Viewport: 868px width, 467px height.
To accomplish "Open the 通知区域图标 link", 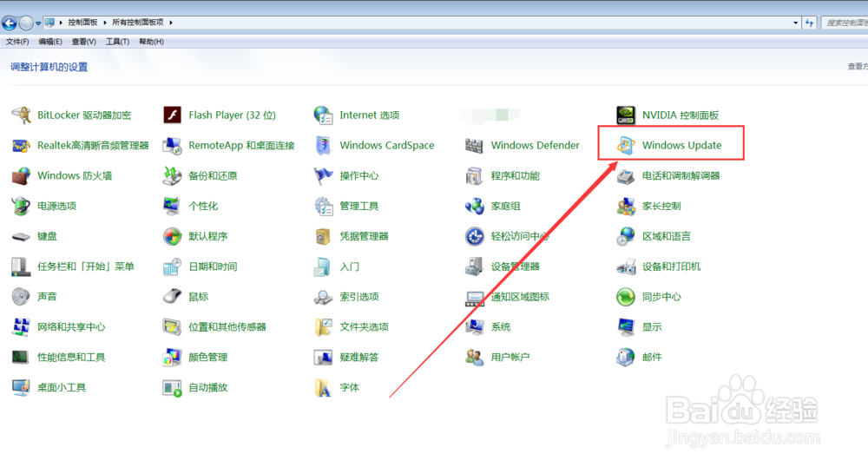I will click(x=520, y=297).
